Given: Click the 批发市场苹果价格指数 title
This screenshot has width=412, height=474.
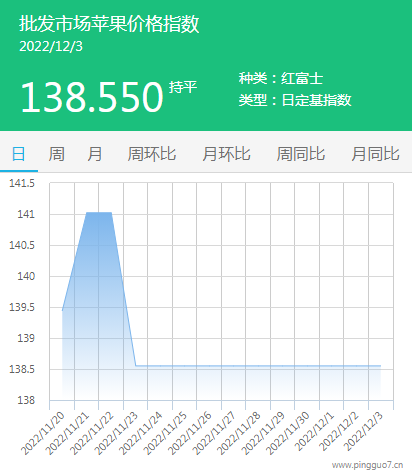Looking at the screenshot, I should pos(109,24).
